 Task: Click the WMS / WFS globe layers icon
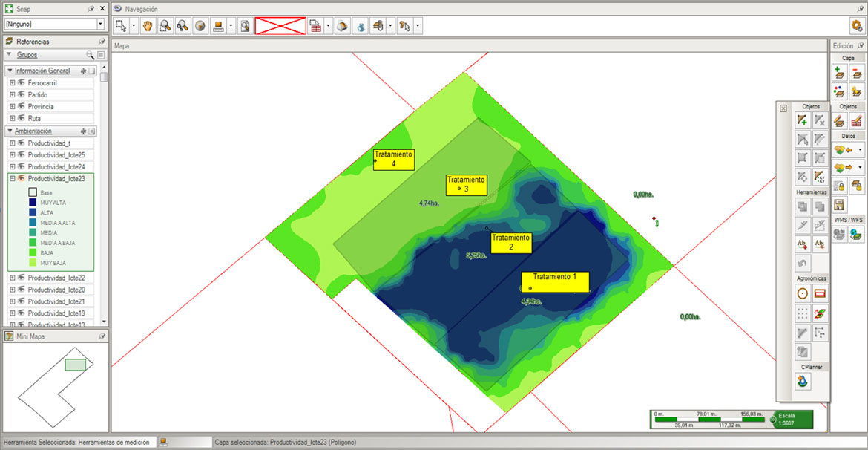[x=856, y=234]
